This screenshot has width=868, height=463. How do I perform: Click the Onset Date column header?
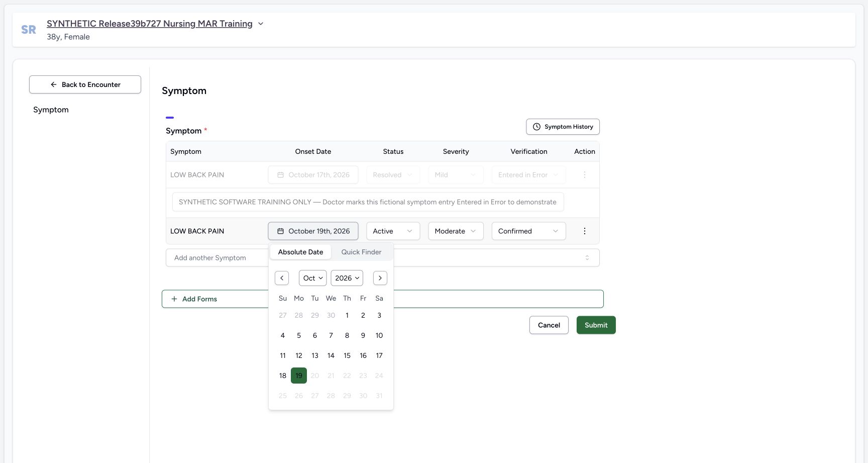(313, 151)
